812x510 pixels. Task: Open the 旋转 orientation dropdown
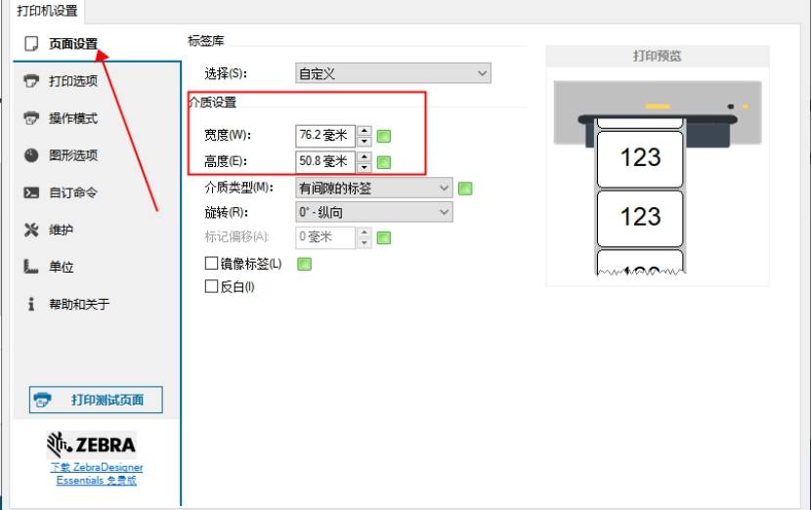(374, 212)
